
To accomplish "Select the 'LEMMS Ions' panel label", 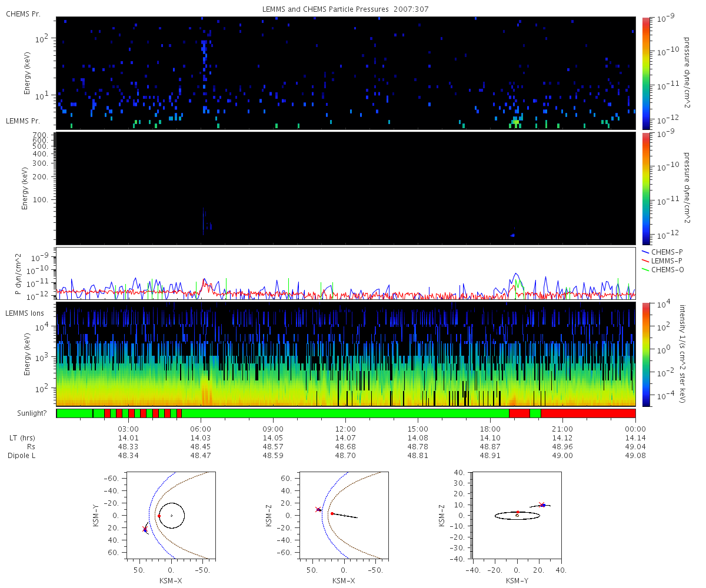I will coord(24,313).
